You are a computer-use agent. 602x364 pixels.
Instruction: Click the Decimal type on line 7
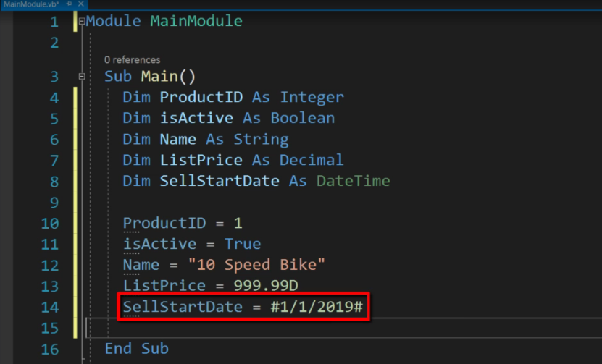[x=312, y=160]
